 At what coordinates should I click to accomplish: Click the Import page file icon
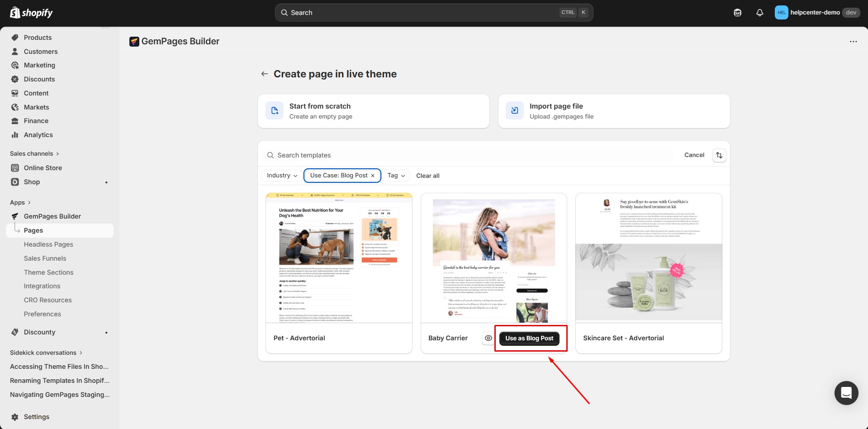point(514,111)
